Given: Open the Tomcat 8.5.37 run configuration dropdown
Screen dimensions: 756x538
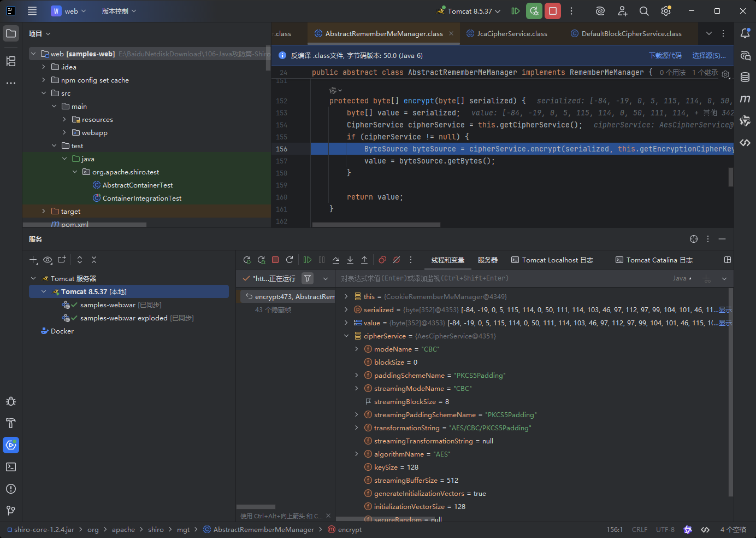Looking at the screenshot, I should coord(469,11).
